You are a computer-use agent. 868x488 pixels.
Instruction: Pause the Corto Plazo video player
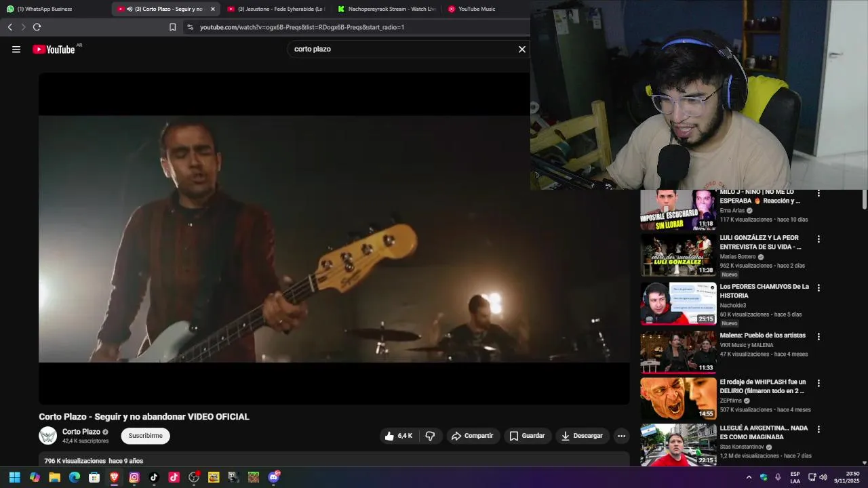334,239
